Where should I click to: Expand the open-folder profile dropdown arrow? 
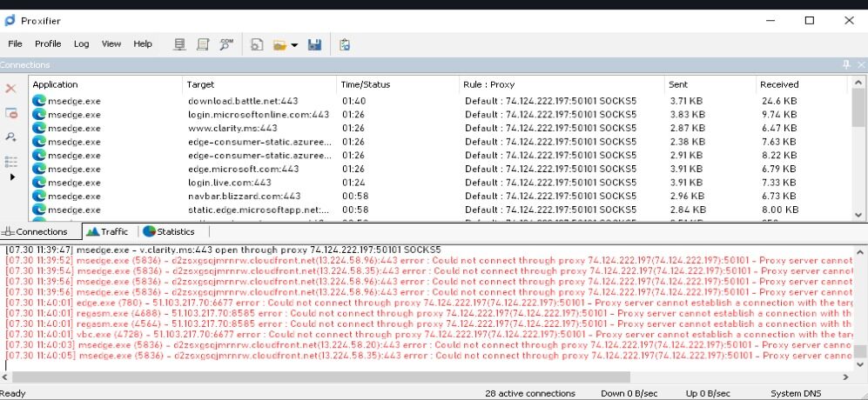[x=294, y=45]
